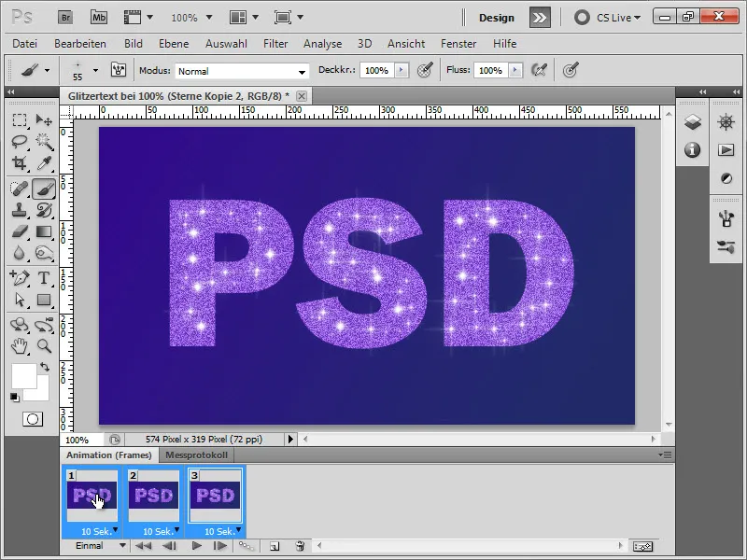
Task: Select the Zoom tool
Action: point(44,346)
